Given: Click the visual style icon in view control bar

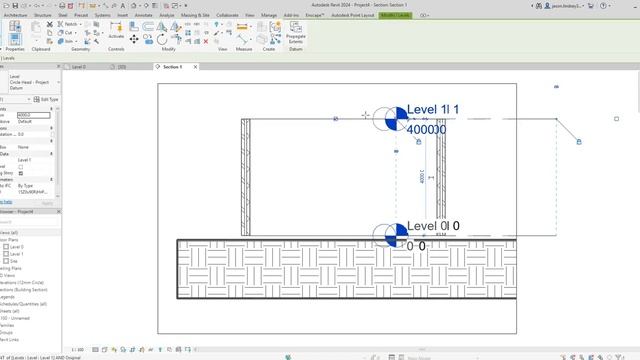Looking at the screenshot, I should 104,349.
